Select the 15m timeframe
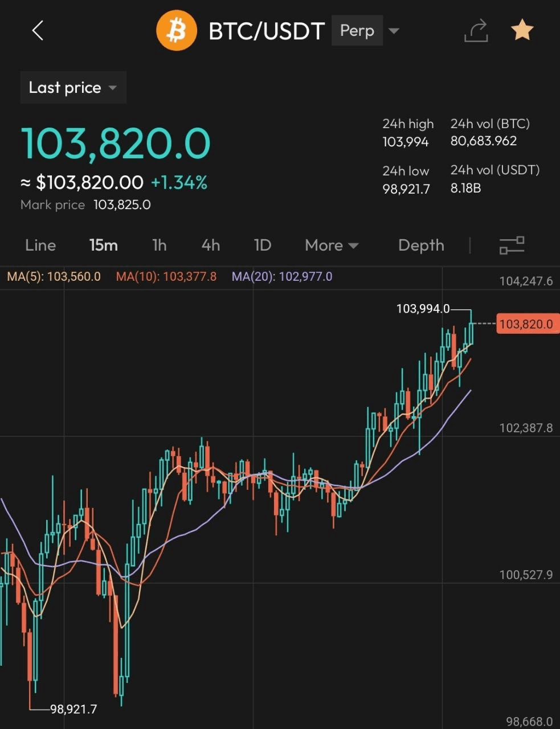Viewport: 560px width, 729px height. click(104, 245)
